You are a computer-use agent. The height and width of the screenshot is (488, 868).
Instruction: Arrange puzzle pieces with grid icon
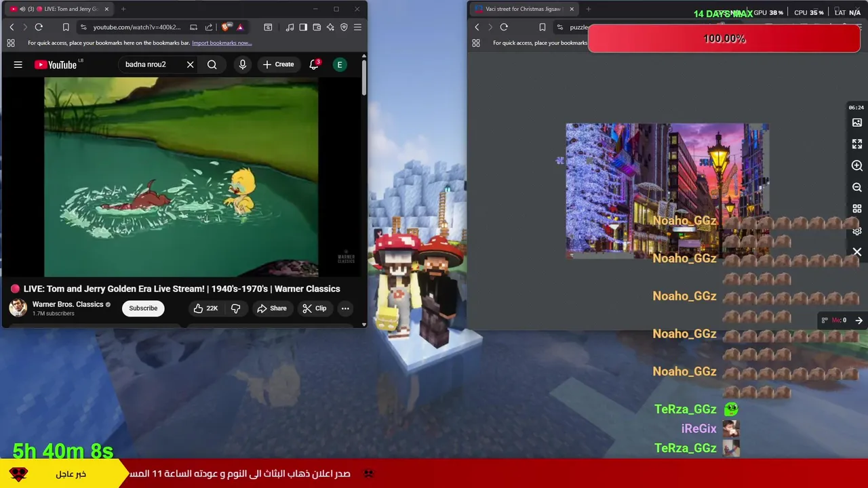click(x=857, y=209)
